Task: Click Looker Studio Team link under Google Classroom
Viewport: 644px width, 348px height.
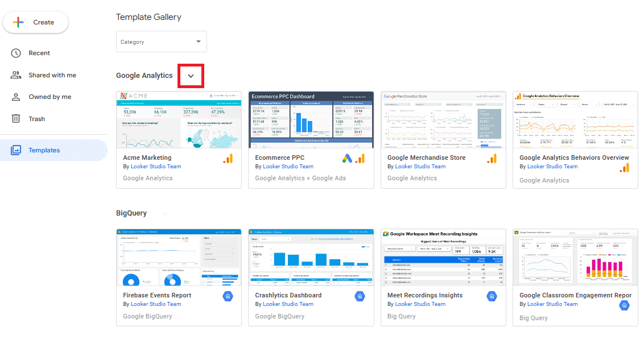Action: 552,304
